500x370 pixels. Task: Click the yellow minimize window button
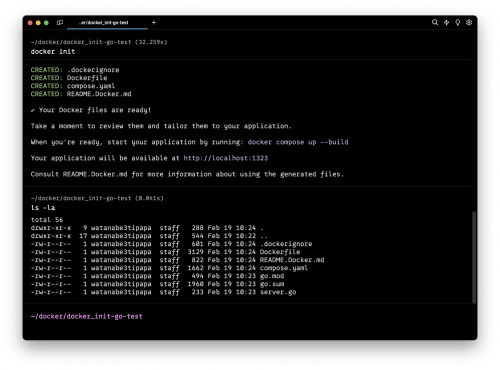pos(38,23)
